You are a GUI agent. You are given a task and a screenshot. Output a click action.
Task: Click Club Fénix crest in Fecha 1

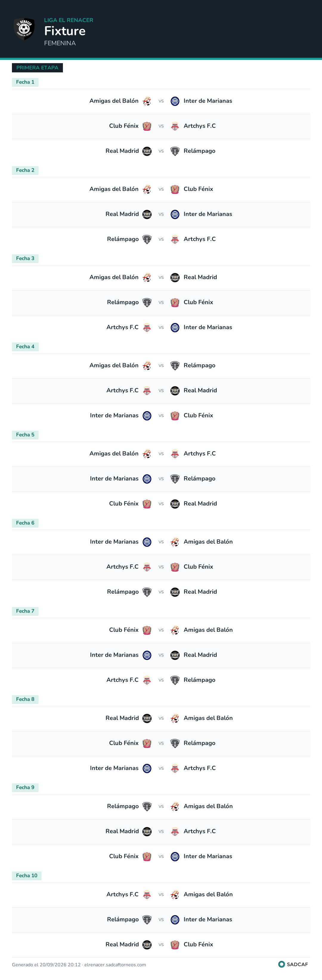(147, 126)
